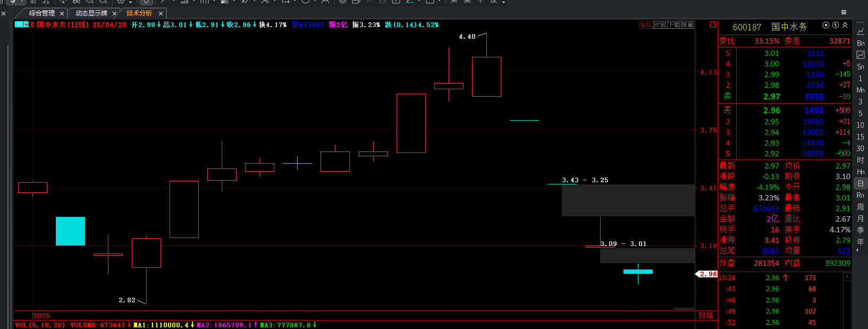Select the 日 daily period
The height and width of the screenshot is (329, 868).
click(861, 183)
